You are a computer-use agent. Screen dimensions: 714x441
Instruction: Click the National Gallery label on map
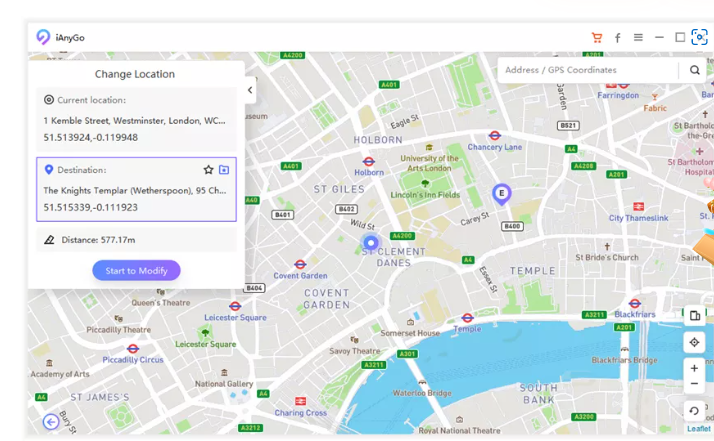point(224,384)
